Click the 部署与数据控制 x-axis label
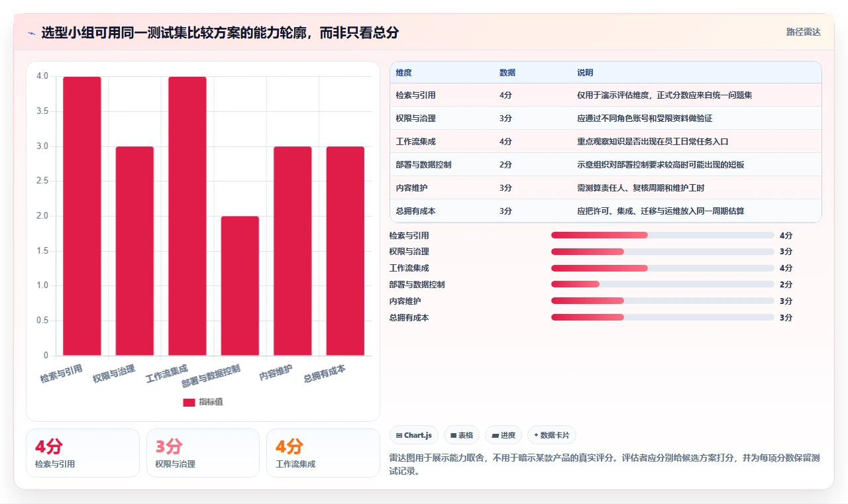The height and width of the screenshot is (504, 848). 211,375
